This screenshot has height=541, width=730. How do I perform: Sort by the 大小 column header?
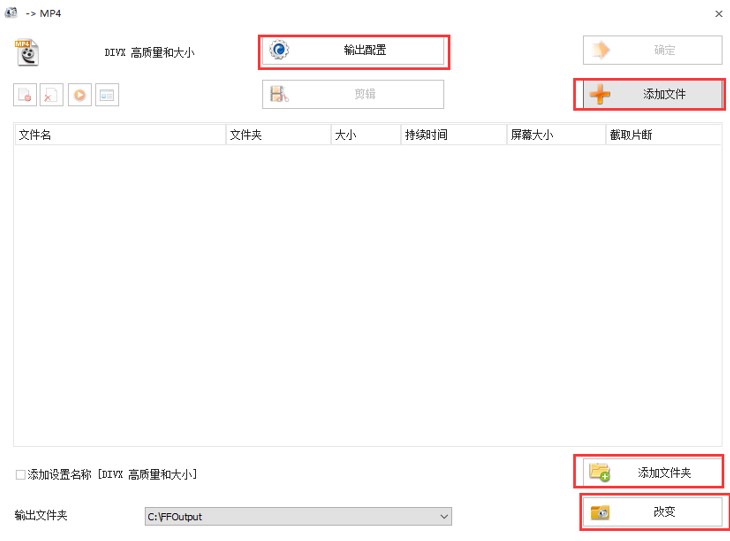(x=364, y=135)
